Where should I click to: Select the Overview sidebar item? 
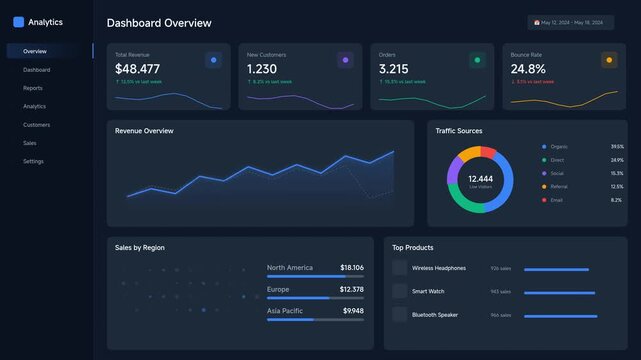[50, 51]
